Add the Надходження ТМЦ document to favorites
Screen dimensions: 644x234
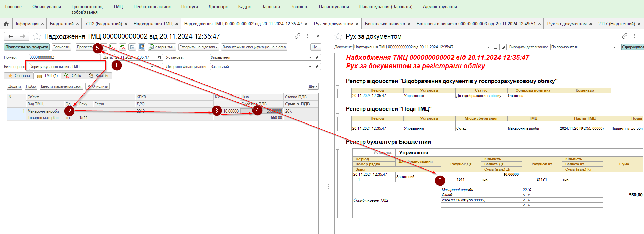click(x=37, y=36)
